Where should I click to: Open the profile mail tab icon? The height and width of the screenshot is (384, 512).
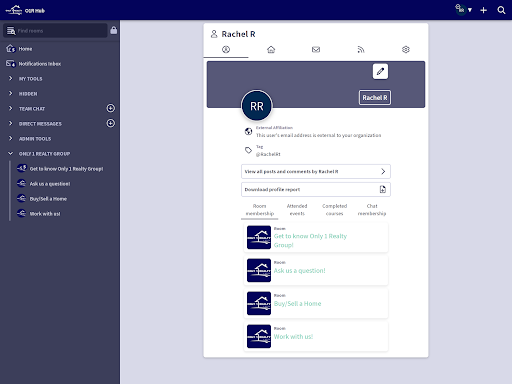pyautogui.click(x=316, y=50)
